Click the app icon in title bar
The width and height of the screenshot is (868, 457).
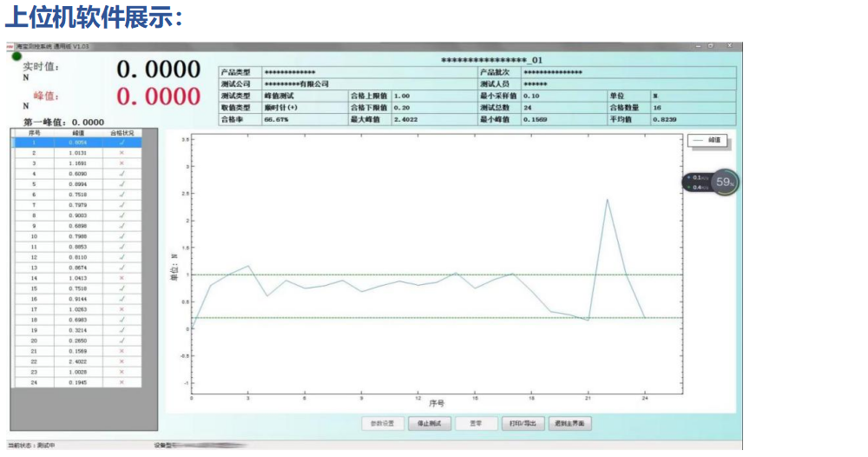point(10,47)
